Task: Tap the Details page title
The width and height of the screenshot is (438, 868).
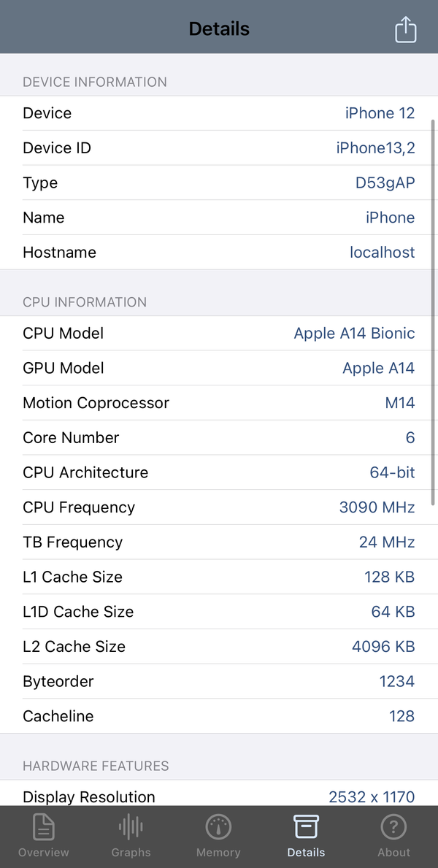Action: pos(219,28)
